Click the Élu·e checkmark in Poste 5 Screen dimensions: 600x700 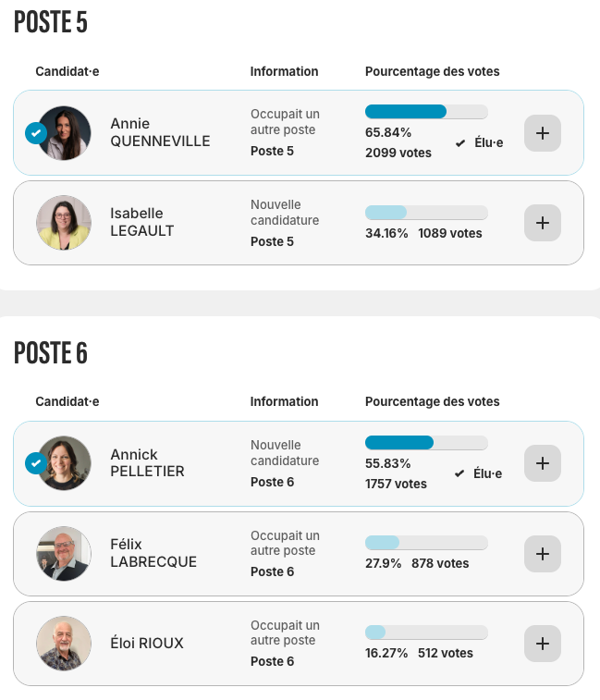click(x=460, y=143)
